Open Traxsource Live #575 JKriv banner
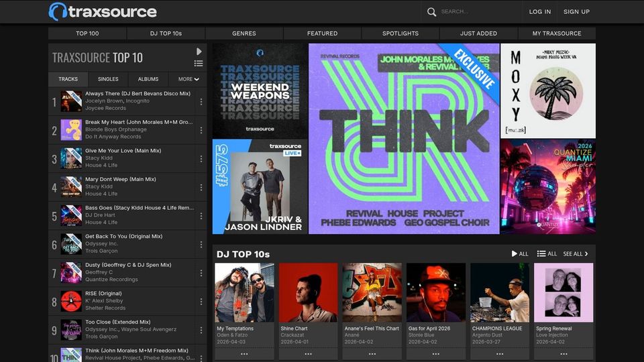The image size is (644, 362). 260,186
